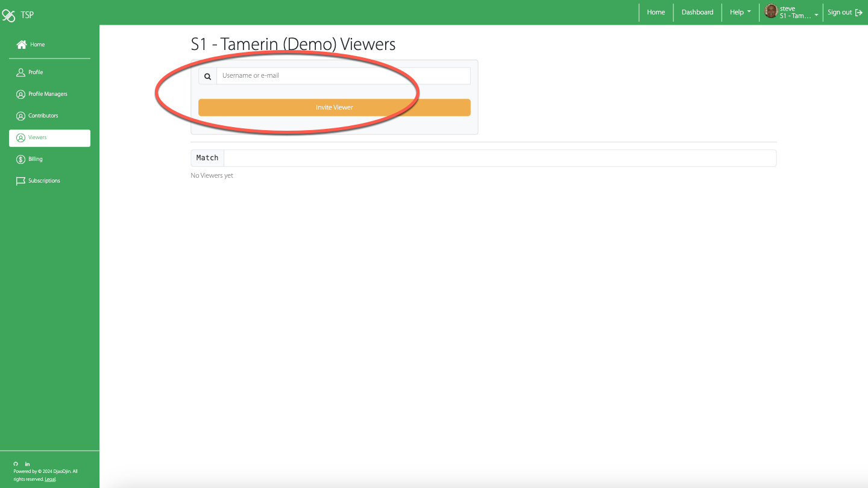The width and height of the screenshot is (868, 488).
Task: Click the GitHub icon in the footer
Action: click(16, 464)
